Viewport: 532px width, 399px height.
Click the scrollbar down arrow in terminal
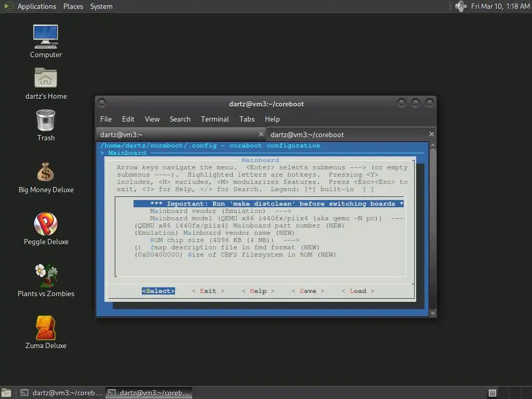[x=433, y=313]
